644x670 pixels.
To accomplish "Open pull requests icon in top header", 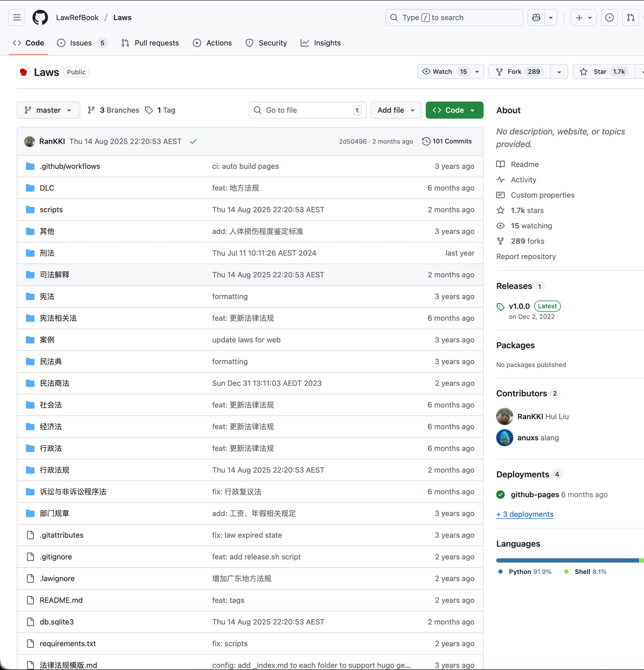I will coord(630,17).
